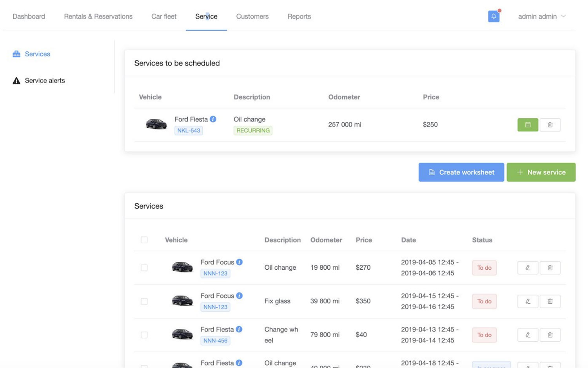Click the green schedule calendar button for NKL-543
This screenshot has height=368, width=588.
(528, 125)
